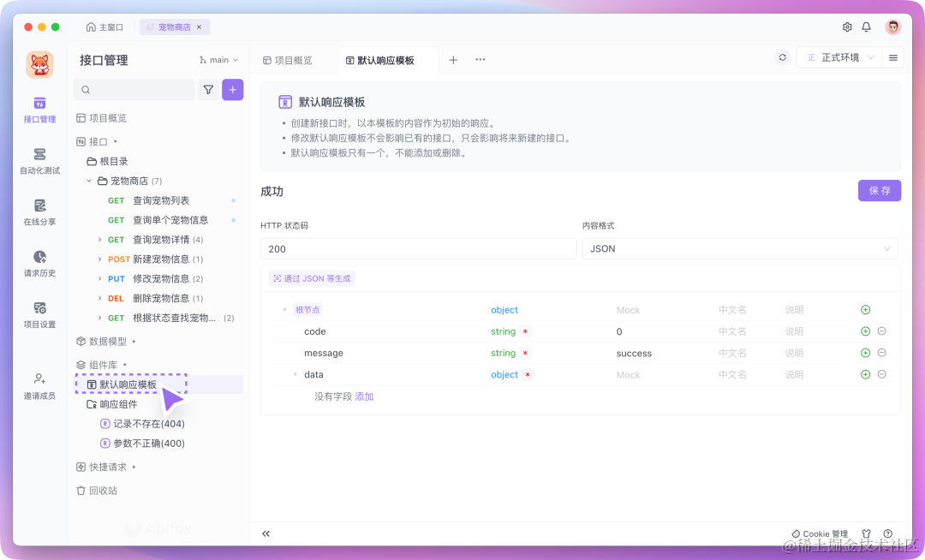Click purple plus button to add item

[232, 90]
